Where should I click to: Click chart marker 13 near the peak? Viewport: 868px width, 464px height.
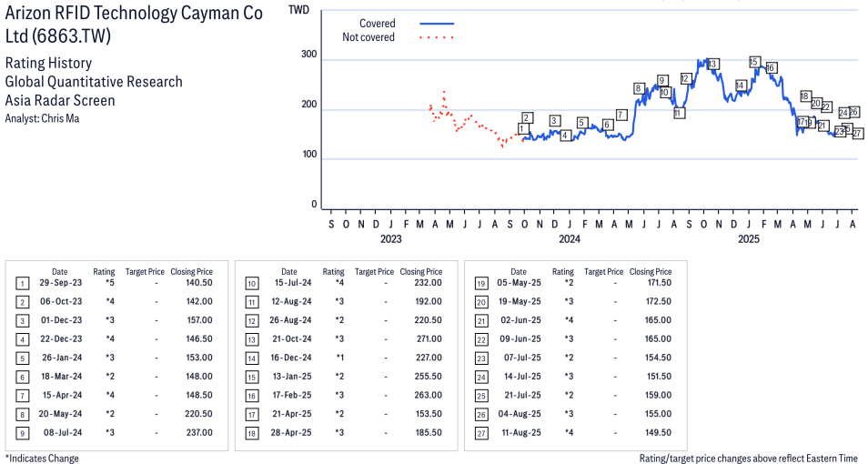tap(712, 64)
